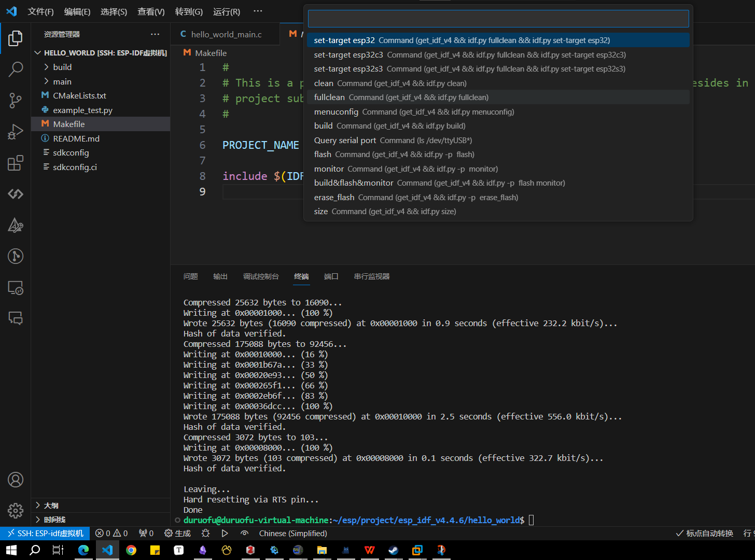
Task: Open the Explorer view in activity bar
Action: click(16, 38)
